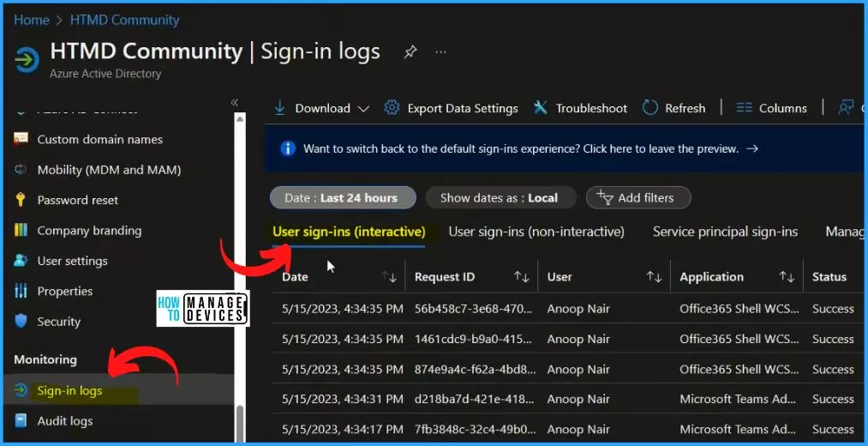Click the Refresh circular arrow icon
The image size is (868, 446).
650,107
